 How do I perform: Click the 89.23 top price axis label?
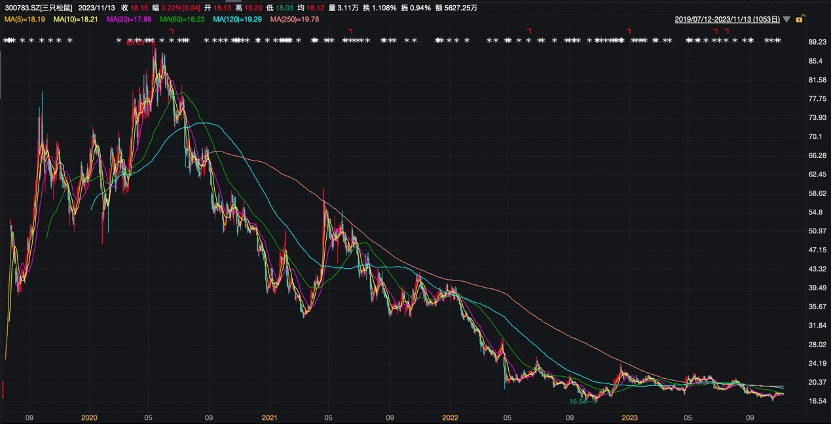pyautogui.click(x=816, y=43)
